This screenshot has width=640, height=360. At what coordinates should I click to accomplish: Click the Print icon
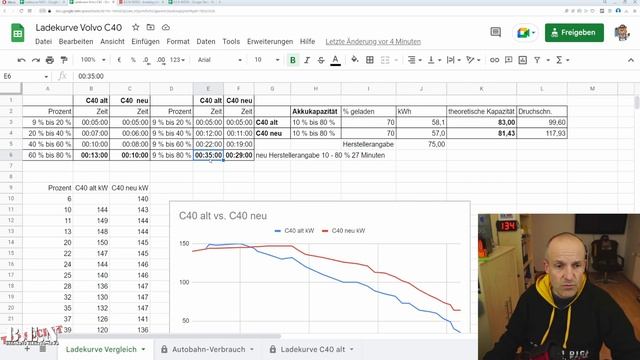pos(50,60)
